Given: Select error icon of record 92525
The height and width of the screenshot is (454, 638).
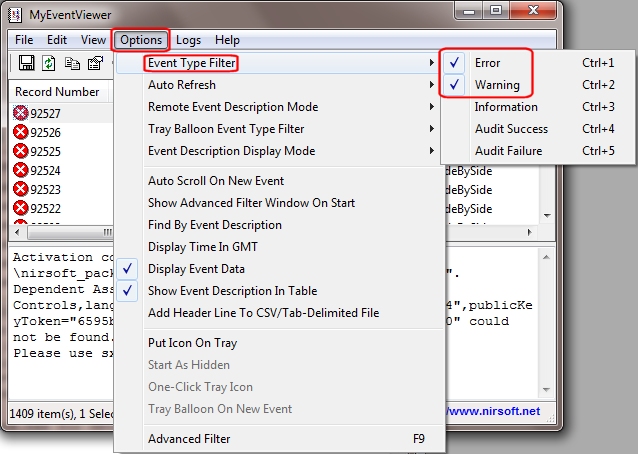Looking at the screenshot, I should click(20, 151).
